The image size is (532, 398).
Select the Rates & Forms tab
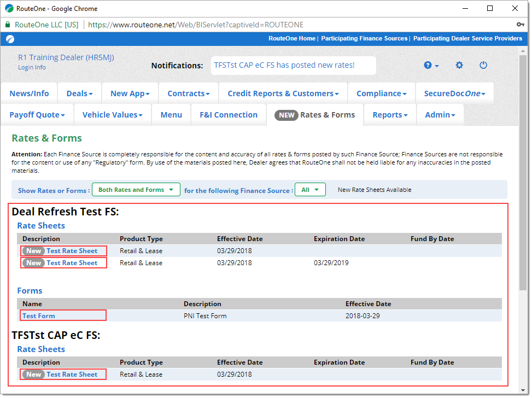coord(315,115)
